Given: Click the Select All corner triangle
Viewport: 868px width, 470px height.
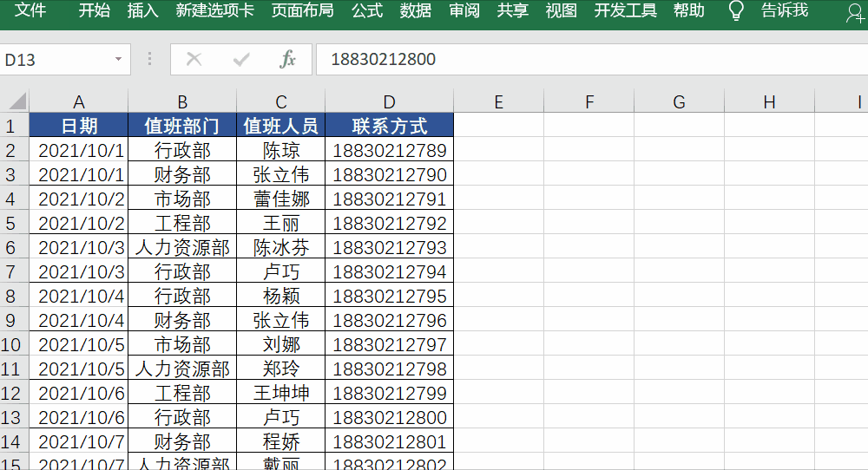Looking at the screenshot, I should pos(17,101).
